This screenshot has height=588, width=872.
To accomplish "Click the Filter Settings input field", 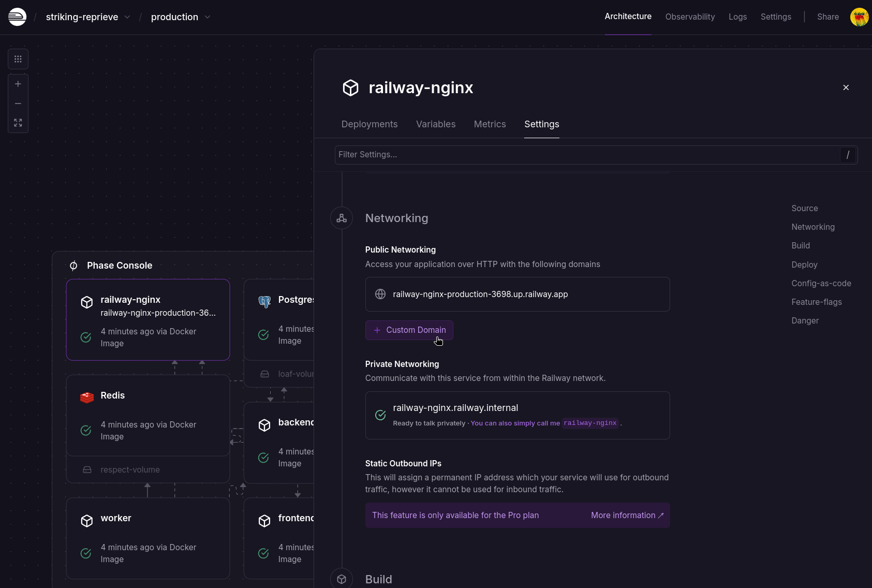I will tap(569, 154).
